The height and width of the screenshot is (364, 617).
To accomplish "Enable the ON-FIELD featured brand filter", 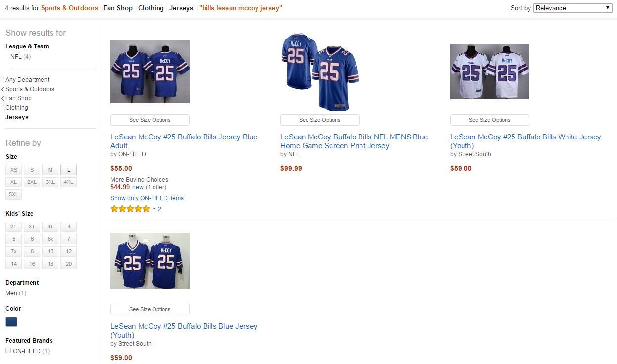I will [8, 351].
